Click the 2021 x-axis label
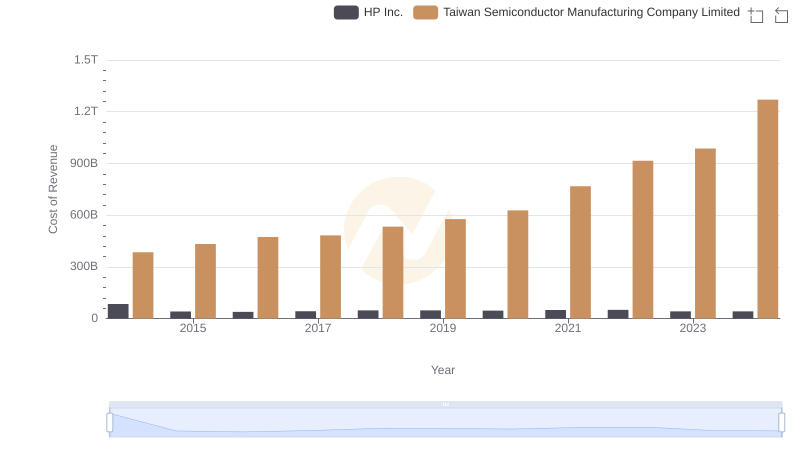Screen dimensions: 800x461 (x=568, y=328)
